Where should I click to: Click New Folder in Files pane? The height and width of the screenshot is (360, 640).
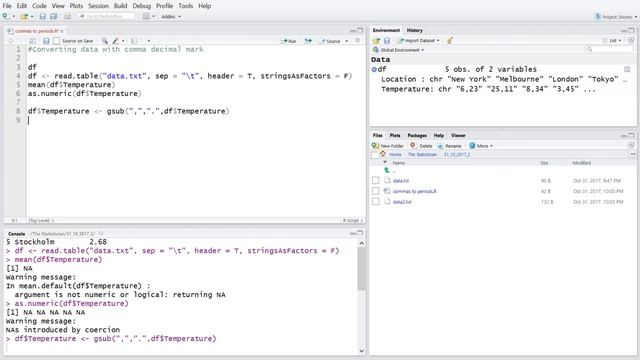pyautogui.click(x=388, y=146)
